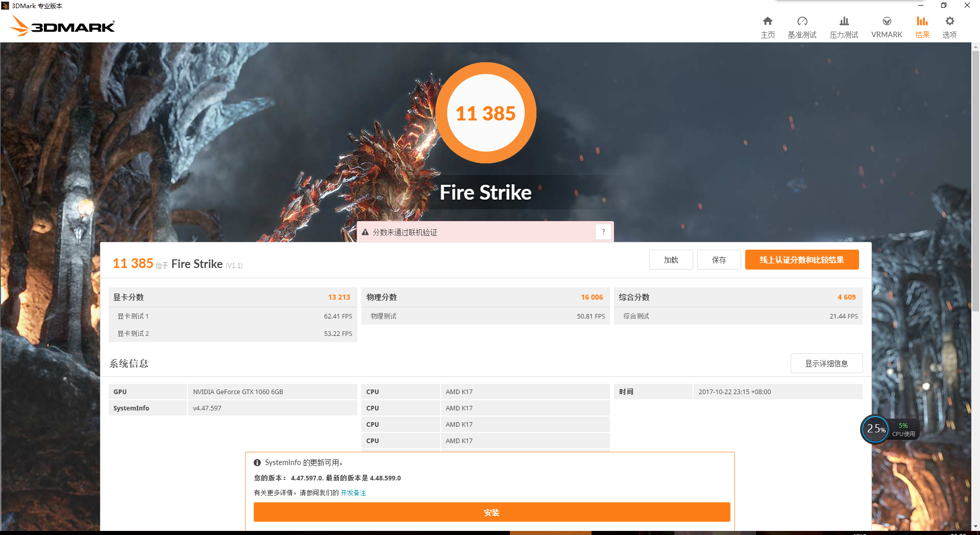Image resolution: width=980 pixels, height=535 pixels.
Task: Click the 物理测试 50.81 FPS row
Action: pyautogui.click(x=485, y=316)
